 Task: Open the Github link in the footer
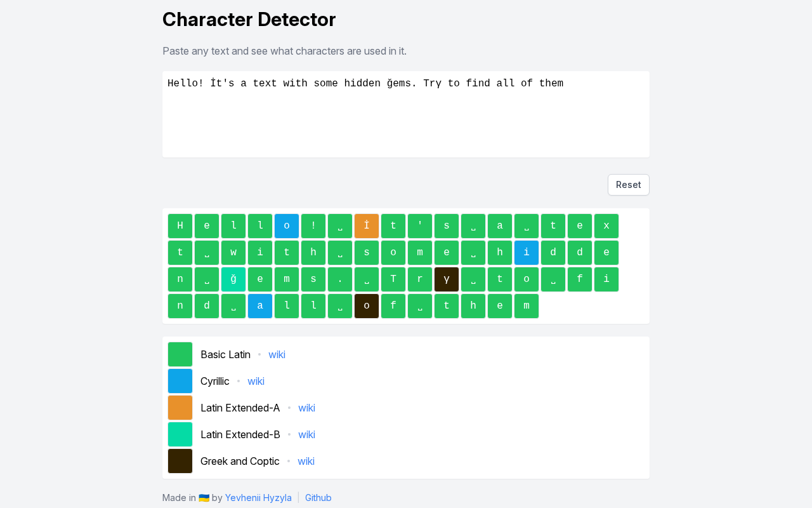tap(318, 498)
